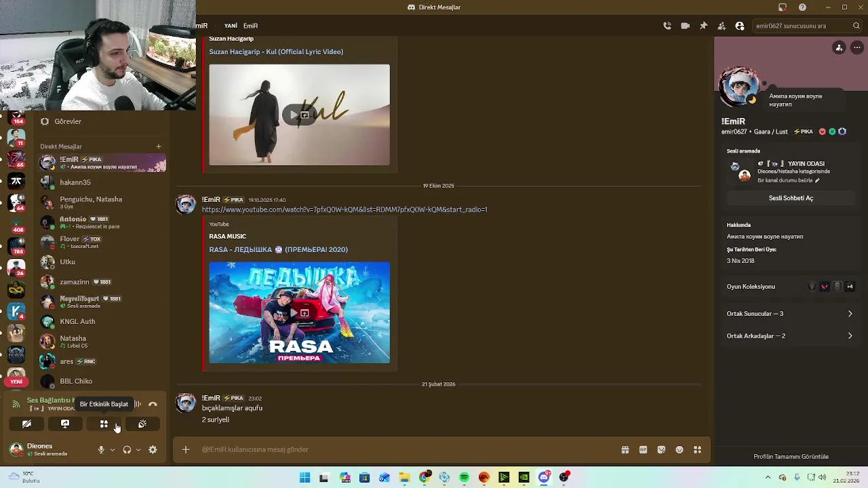Open the Suzan Hacigarip - Kul video link

click(x=276, y=52)
